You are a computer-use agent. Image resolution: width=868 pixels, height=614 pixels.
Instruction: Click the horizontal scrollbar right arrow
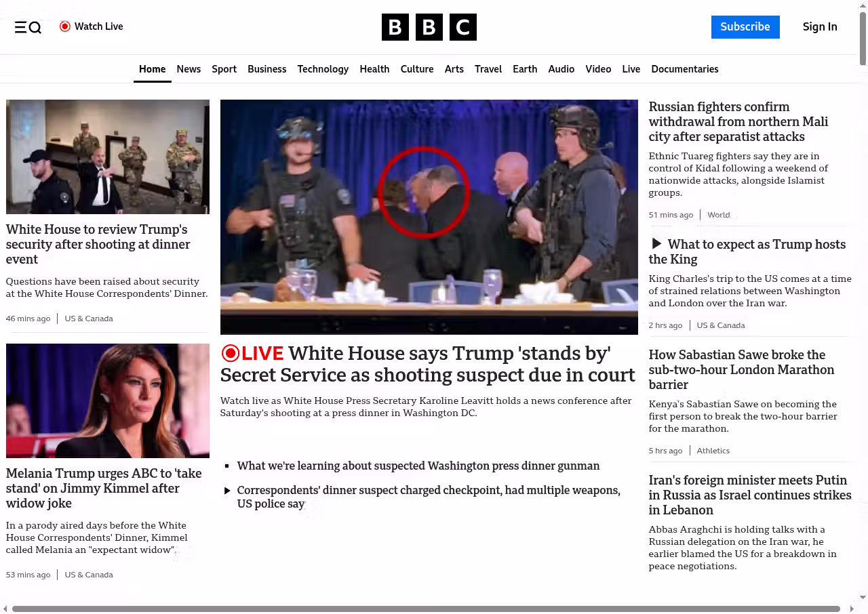point(852,609)
